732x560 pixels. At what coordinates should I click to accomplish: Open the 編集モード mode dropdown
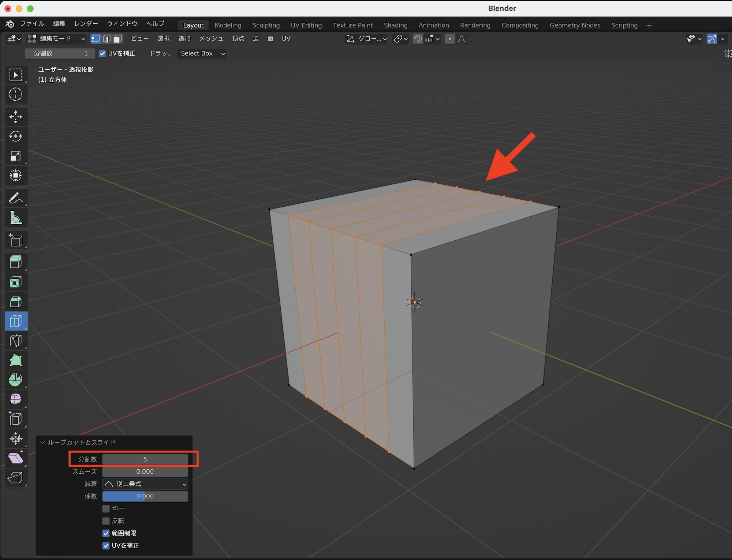(x=57, y=39)
